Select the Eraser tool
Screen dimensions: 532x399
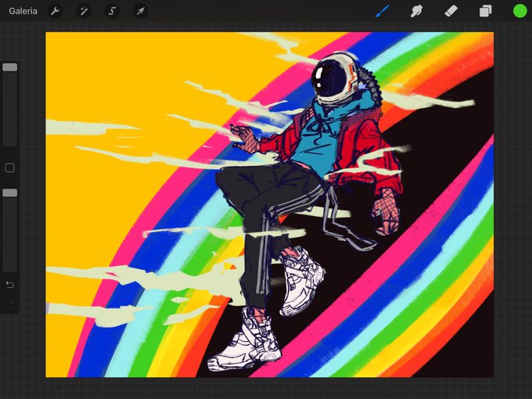click(x=451, y=11)
